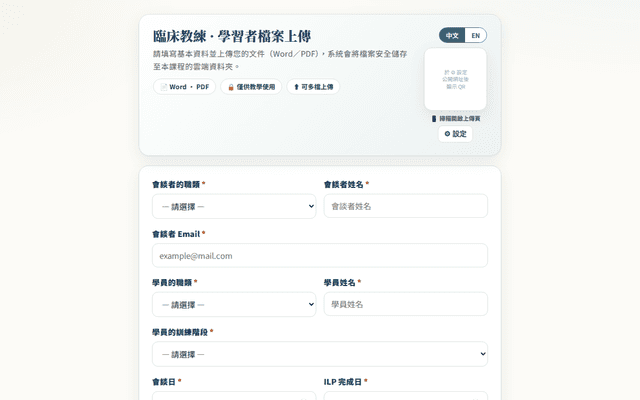Click the 會談者 Email input field
640x400 pixels.
click(x=320, y=256)
